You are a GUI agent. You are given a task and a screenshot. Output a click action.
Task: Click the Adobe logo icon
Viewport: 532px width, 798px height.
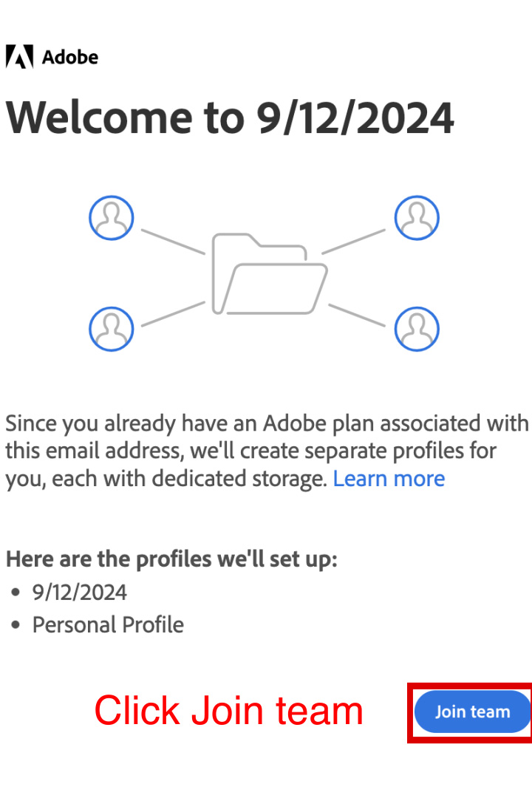pos(19,57)
